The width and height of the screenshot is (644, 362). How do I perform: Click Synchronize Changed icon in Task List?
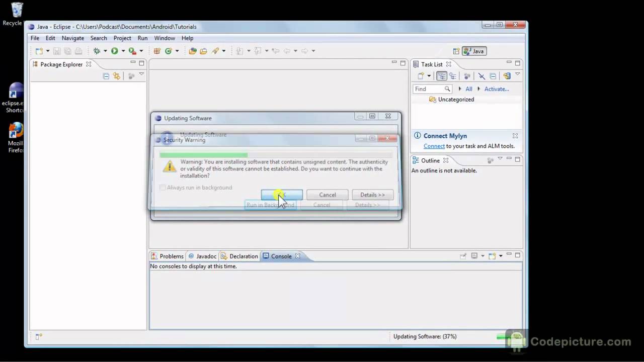(507, 76)
